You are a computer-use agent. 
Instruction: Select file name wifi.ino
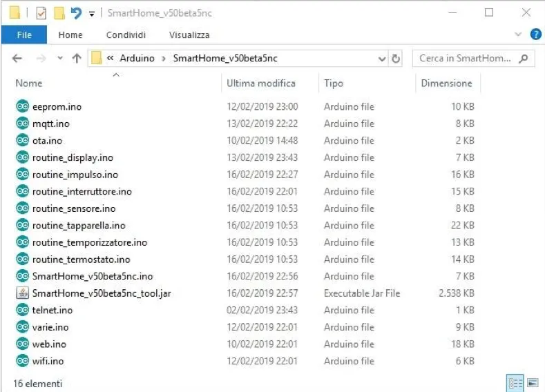pos(48,361)
